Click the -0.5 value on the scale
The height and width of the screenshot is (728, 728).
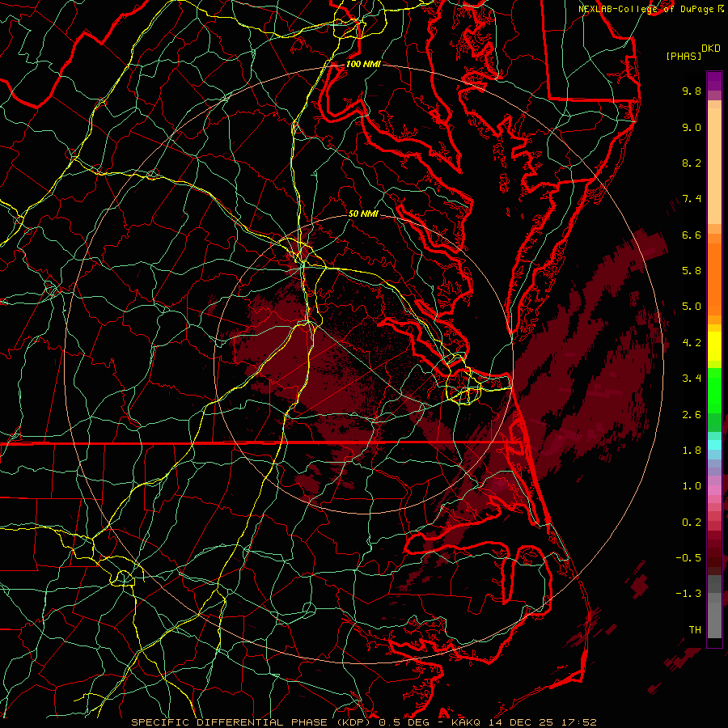688,558
